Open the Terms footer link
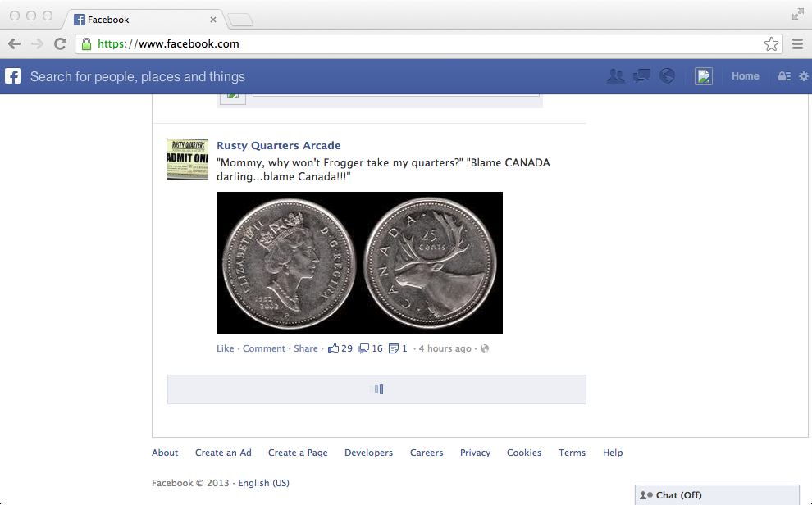Screen dimensions: 812x505 [x=572, y=453]
